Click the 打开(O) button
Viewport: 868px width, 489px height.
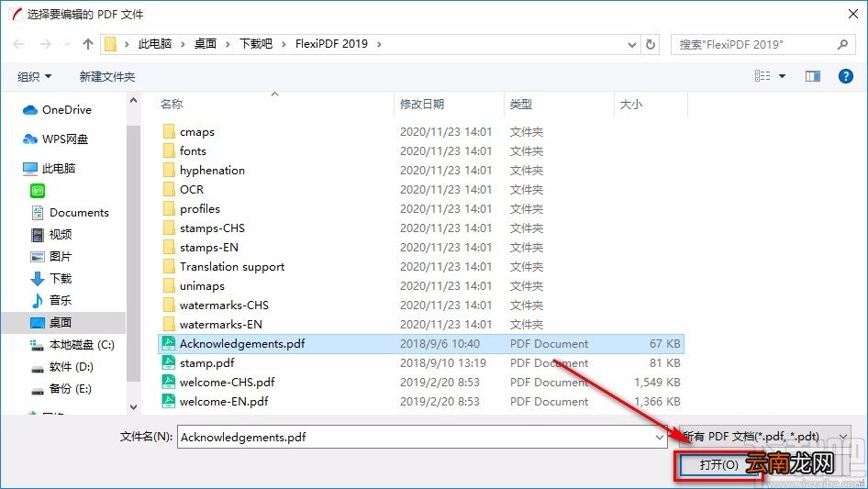718,464
